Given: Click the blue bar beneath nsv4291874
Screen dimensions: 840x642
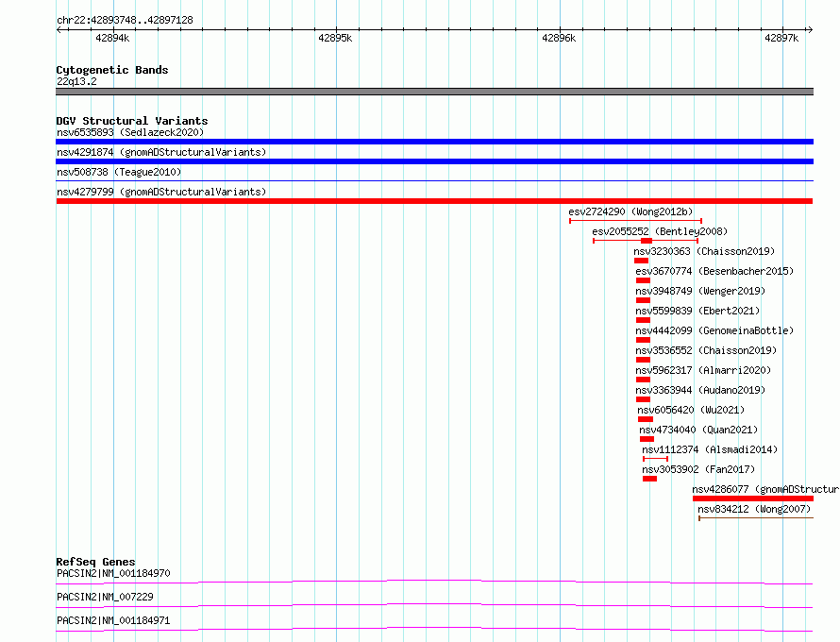Looking at the screenshot, I should 434,161.
